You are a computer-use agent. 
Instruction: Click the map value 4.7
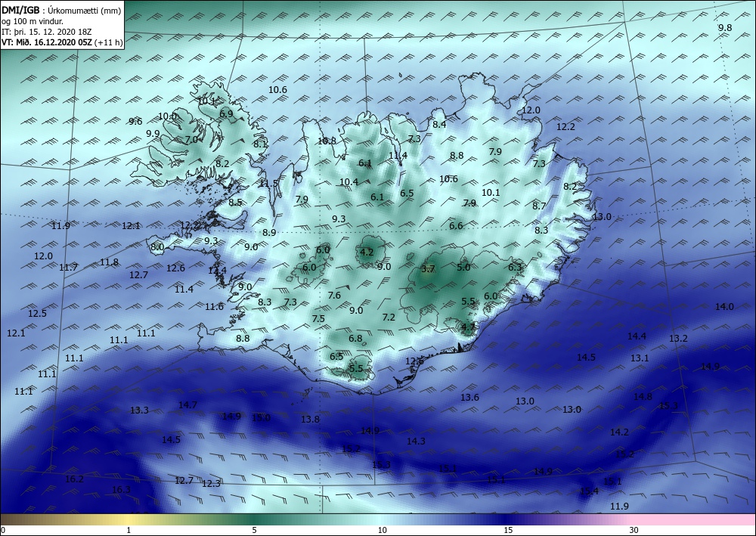tap(468, 327)
